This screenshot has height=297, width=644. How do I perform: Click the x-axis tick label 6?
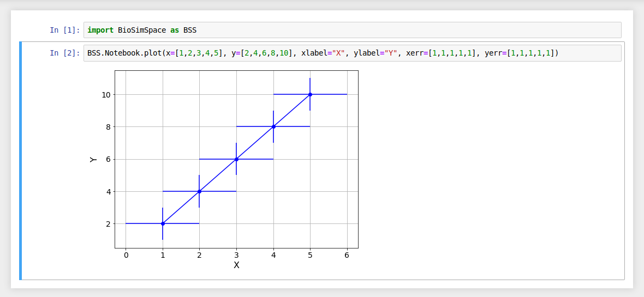(x=347, y=255)
